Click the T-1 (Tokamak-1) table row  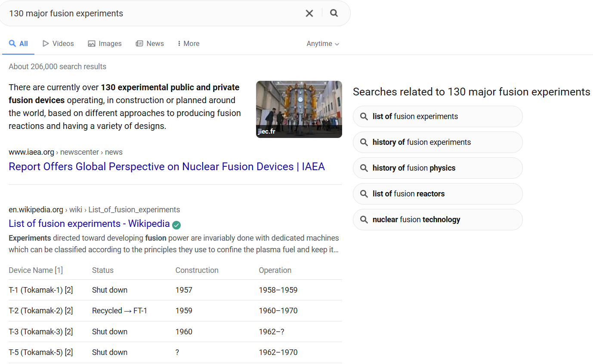41,290
